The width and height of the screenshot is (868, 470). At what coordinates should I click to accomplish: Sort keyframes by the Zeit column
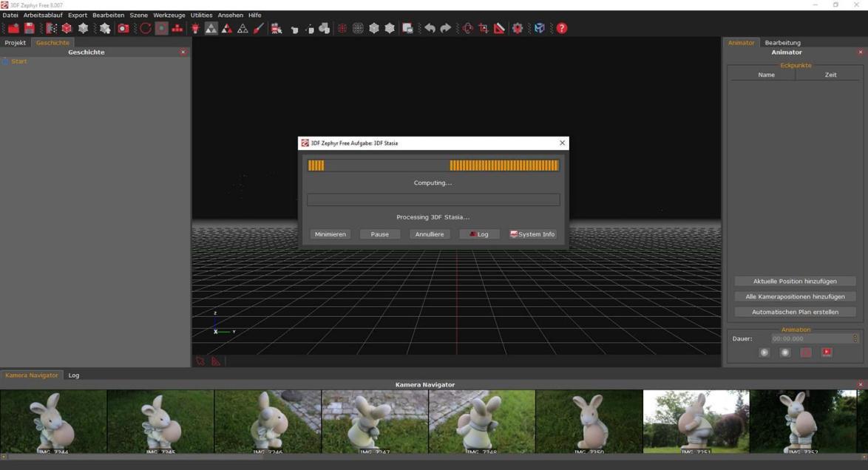click(830, 75)
